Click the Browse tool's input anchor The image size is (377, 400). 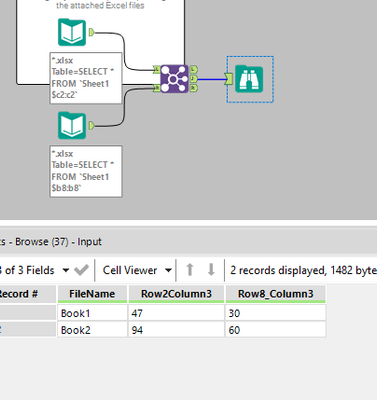229,79
